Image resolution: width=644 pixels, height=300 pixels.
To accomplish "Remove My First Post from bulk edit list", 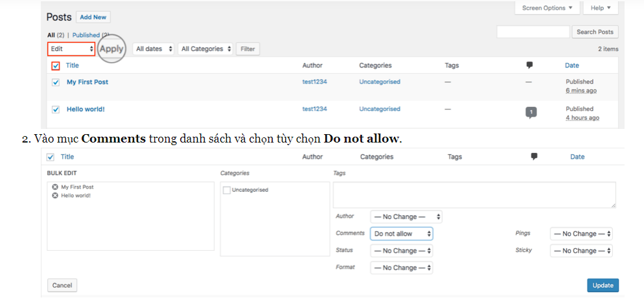I will pos(55,187).
